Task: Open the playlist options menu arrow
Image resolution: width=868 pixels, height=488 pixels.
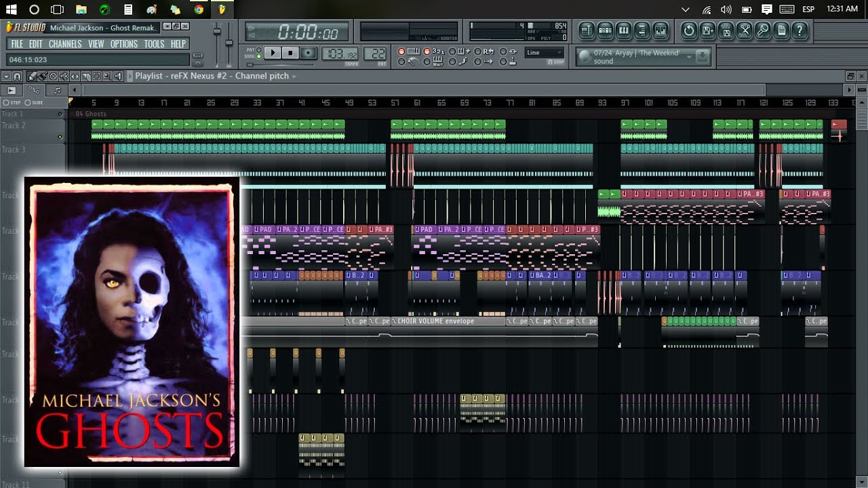Action: click(x=6, y=76)
